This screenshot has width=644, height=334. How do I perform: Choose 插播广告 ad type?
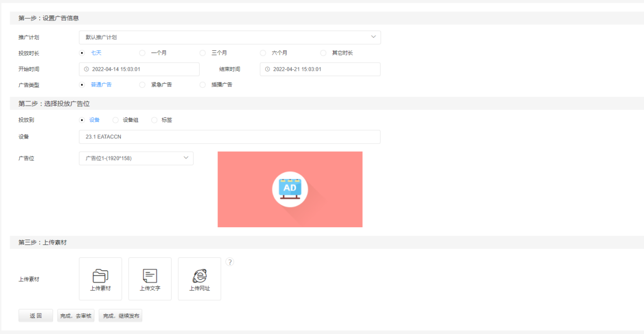pyautogui.click(x=202, y=85)
